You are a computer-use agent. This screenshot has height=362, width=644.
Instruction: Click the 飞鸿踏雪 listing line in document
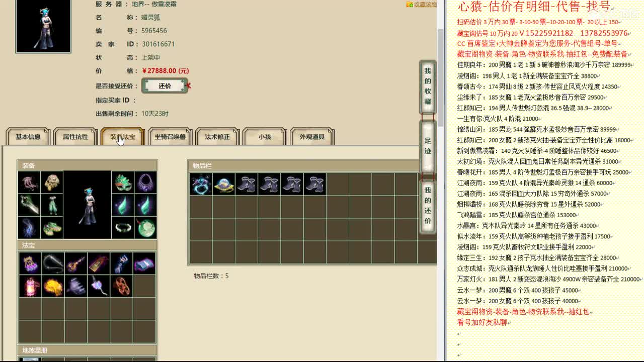pos(518,215)
